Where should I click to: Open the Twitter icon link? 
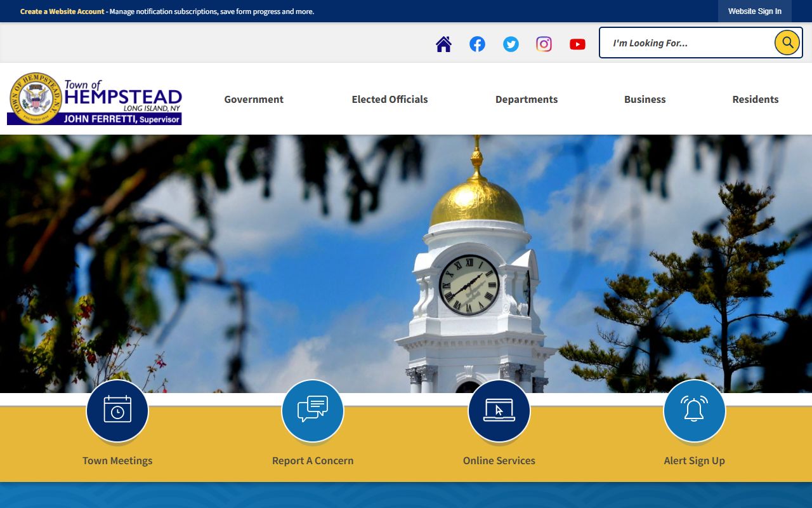(511, 44)
